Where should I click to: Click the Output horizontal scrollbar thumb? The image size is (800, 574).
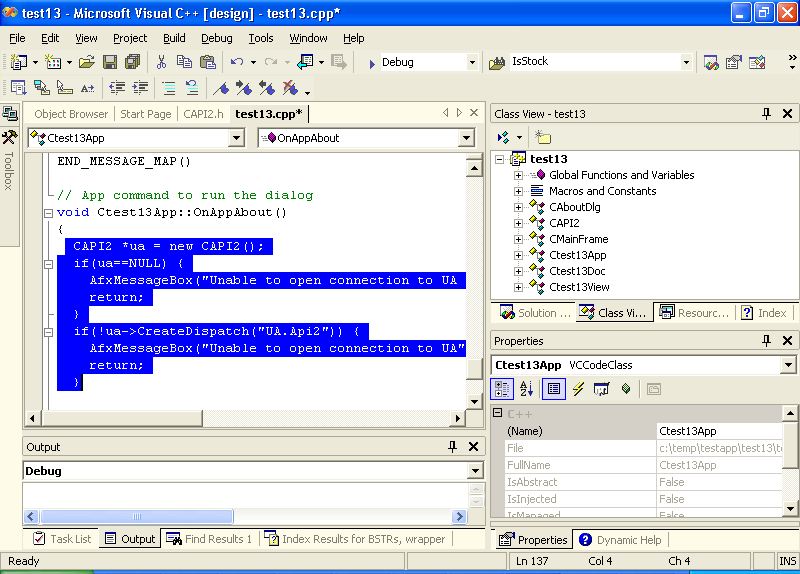[136, 516]
